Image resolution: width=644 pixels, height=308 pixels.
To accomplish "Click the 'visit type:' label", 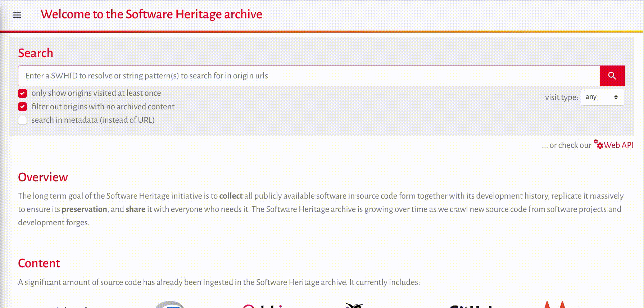I will coord(561,98).
